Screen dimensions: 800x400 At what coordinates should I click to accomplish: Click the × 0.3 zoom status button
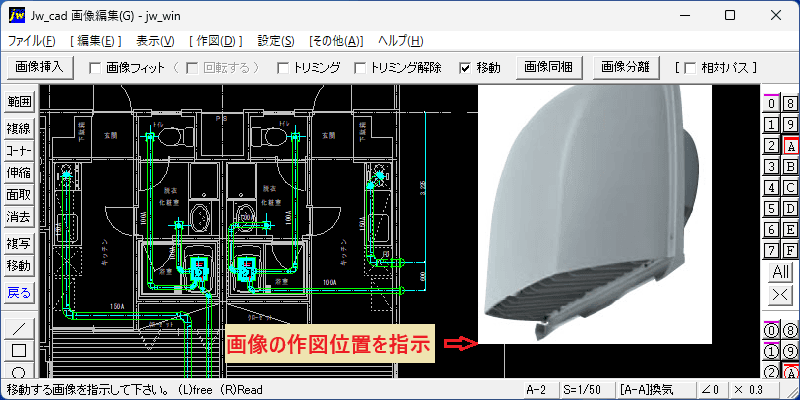click(x=756, y=390)
